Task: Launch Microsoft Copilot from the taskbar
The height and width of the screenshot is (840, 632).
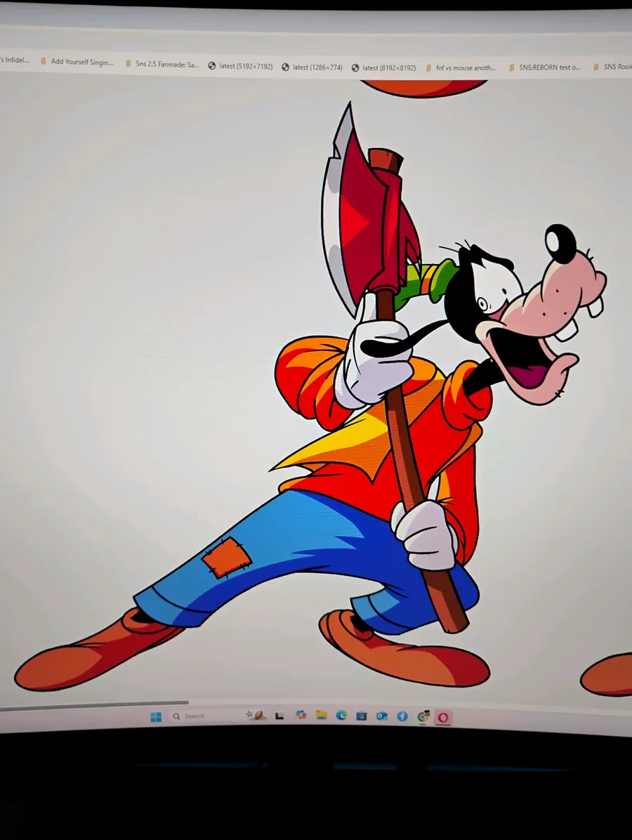Action: click(x=301, y=715)
